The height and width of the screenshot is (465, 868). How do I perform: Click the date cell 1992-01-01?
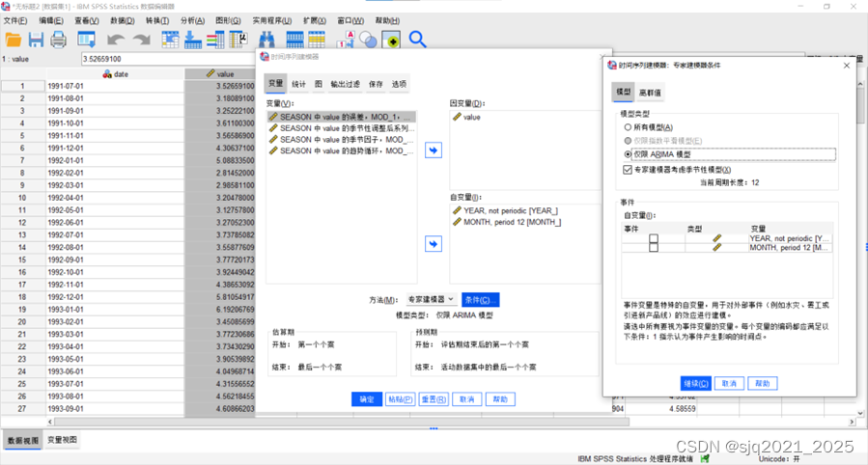click(x=115, y=160)
